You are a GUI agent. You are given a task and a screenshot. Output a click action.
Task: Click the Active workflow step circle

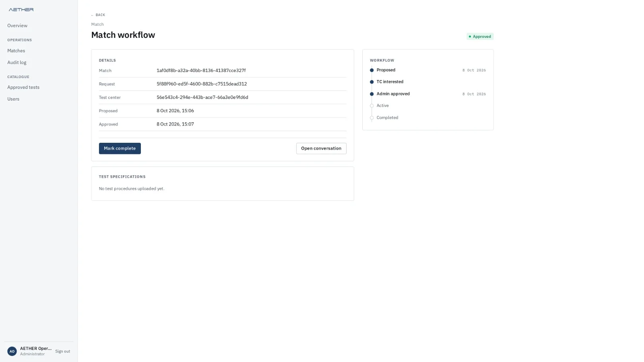coord(372,106)
